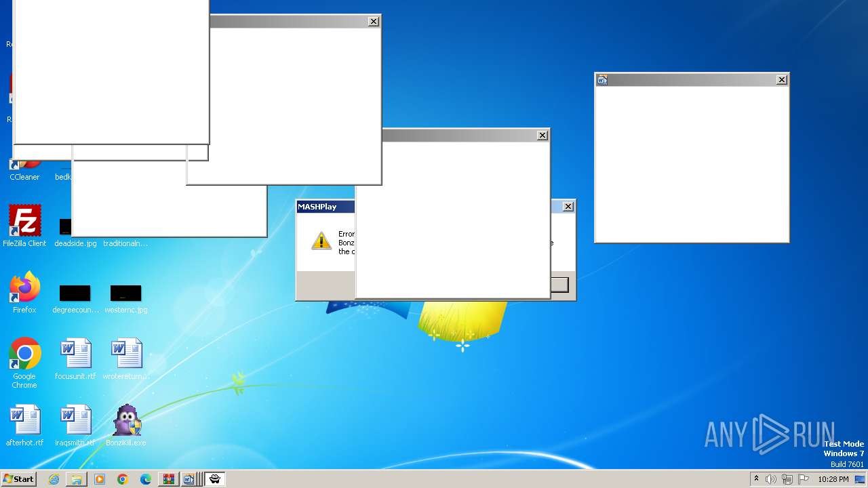Select the focusunit.rtf document icon
The height and width of the screenshot is (488, 868).
coord(75,359)
